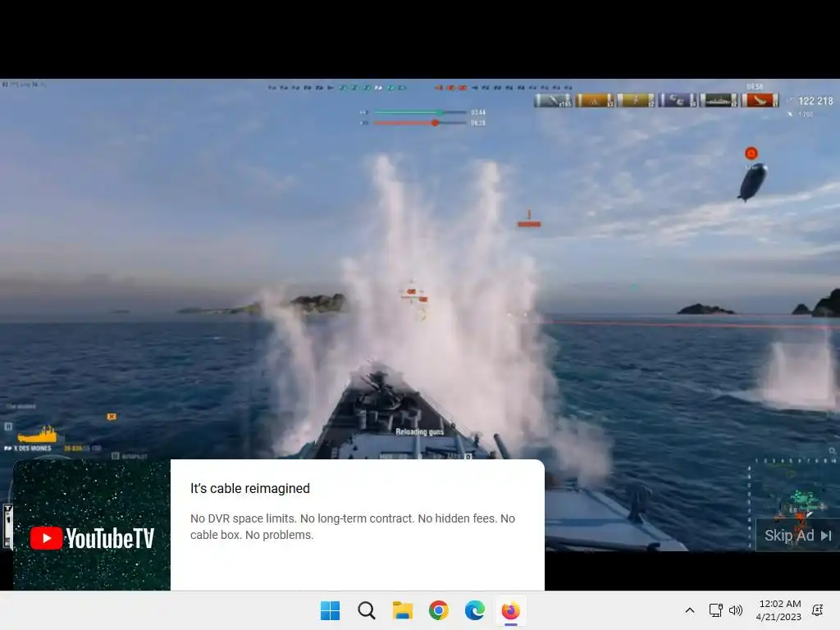Open the notifications bell icon

click(x=818, y=610)
